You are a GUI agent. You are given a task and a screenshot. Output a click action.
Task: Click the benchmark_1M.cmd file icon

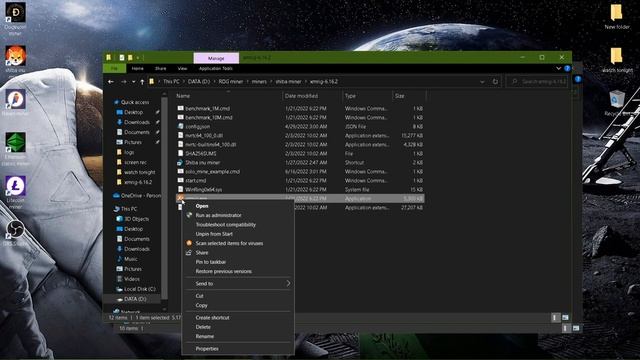tap(180, 109)
